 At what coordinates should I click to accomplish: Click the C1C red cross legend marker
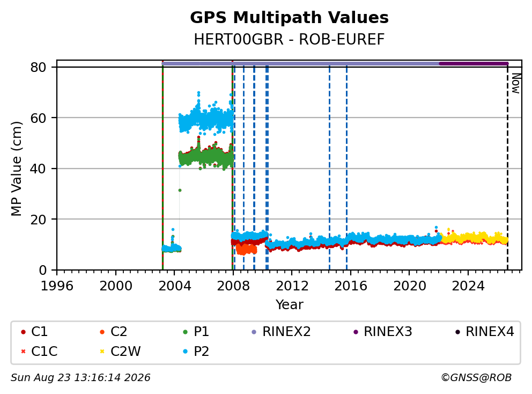pyautogui.click(x=23, y=351)
